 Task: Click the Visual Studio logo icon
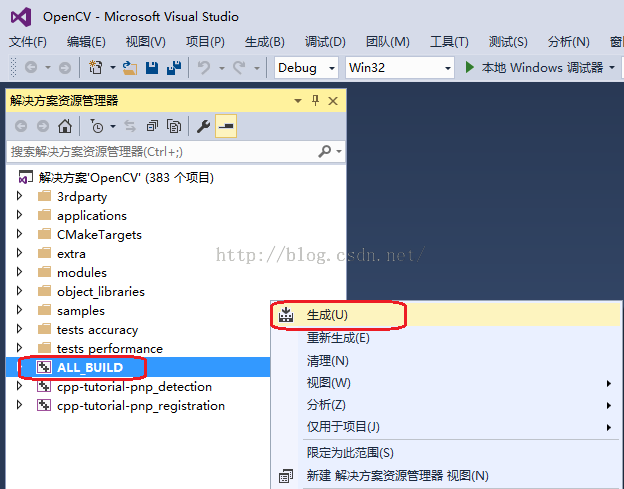[x=21, y=17]
